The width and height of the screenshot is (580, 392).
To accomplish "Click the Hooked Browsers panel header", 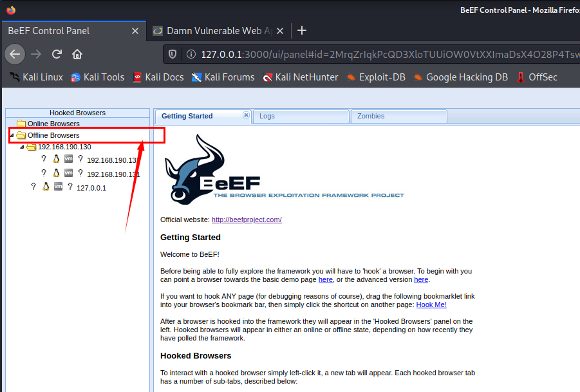I will pos(78,113).
